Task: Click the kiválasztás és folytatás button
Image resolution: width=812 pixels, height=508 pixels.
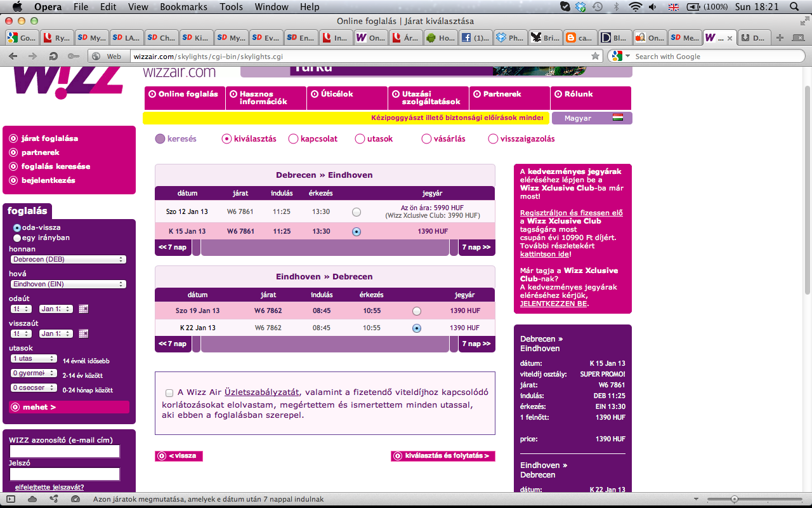Action: (443, 456)
